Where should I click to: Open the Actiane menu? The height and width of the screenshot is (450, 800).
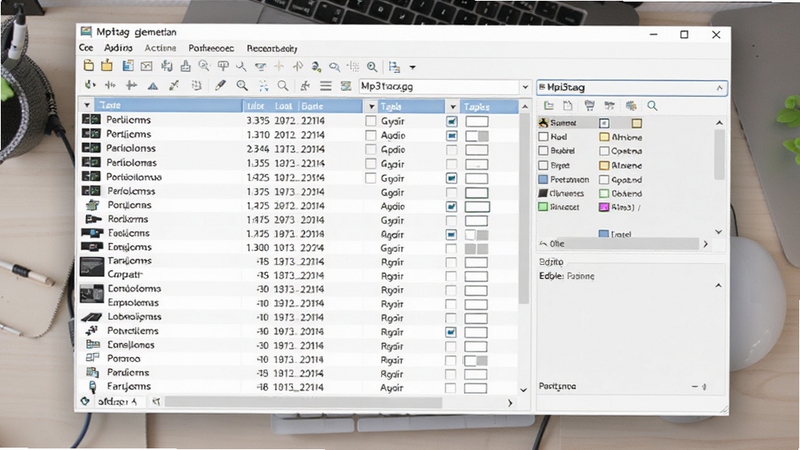(x=160, y=48)
